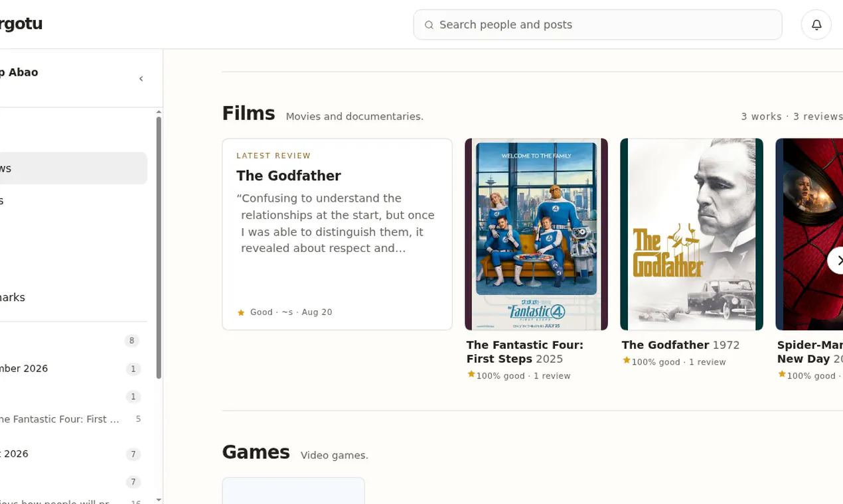Select the highlighted sidebar menu item
Viewport: 843px width, 504px height.
pos(73,168)
